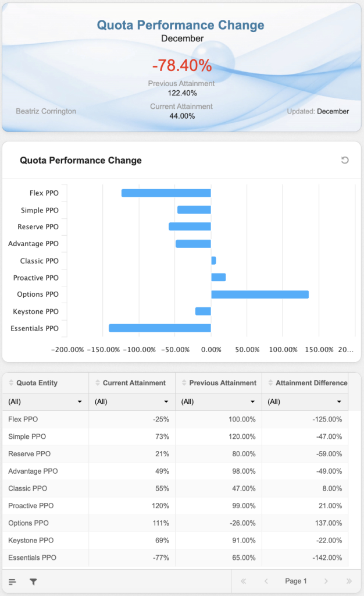Go to the previous page arrow
This screenshot has height=596, width=364.
(266, 581)
